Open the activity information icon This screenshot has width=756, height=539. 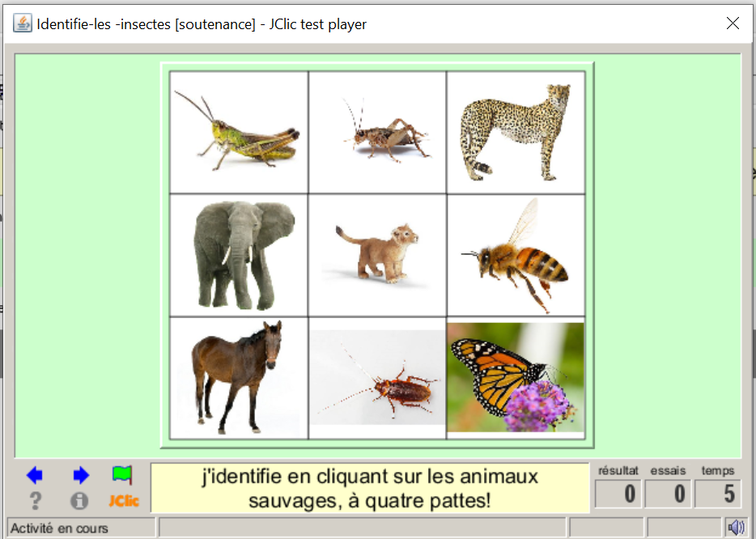79,501
